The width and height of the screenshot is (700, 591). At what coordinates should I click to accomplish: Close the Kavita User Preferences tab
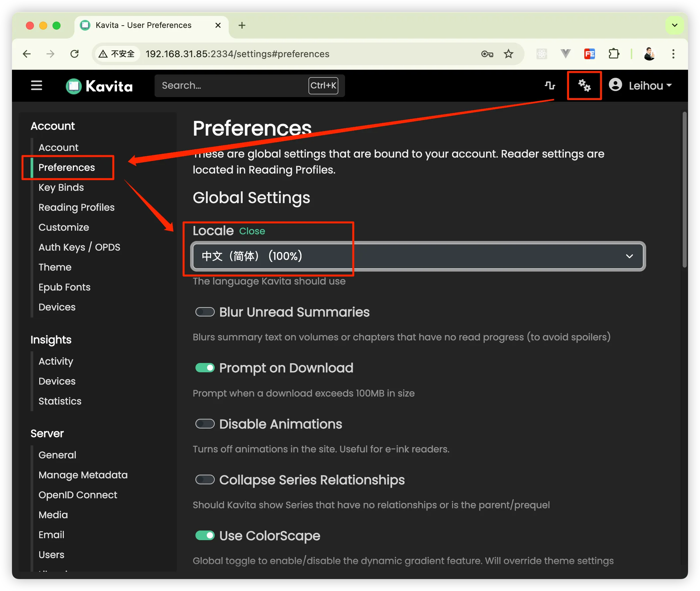218,26
